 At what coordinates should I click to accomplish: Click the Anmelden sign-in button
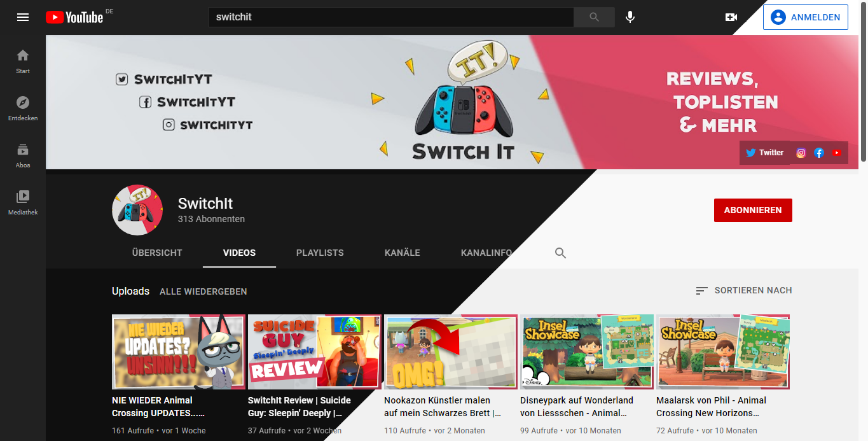[806, 18]
